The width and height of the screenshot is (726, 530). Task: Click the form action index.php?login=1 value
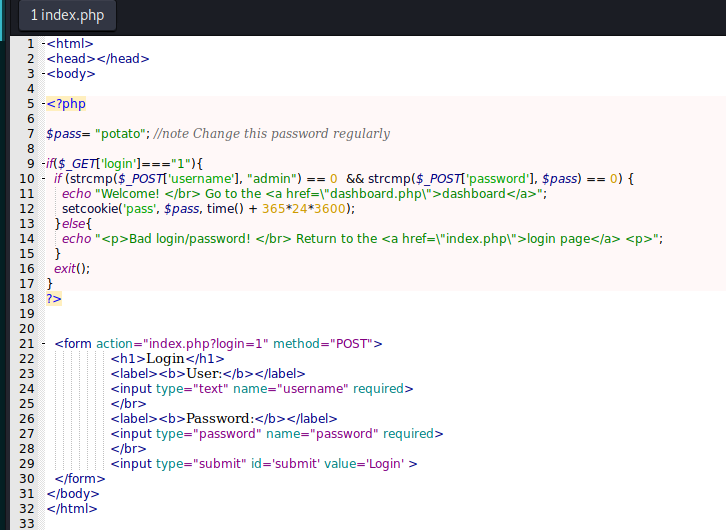[206, 344]
